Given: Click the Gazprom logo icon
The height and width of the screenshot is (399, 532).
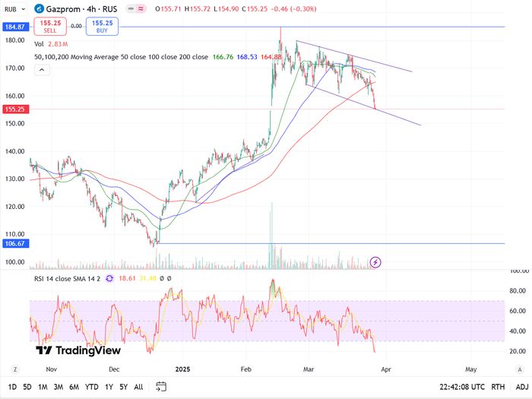Looking at the screenshot, I should click(40, 9).
